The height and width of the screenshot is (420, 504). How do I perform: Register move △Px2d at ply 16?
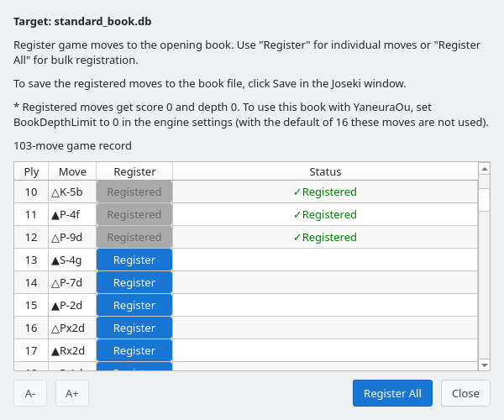tap(134, 328)
